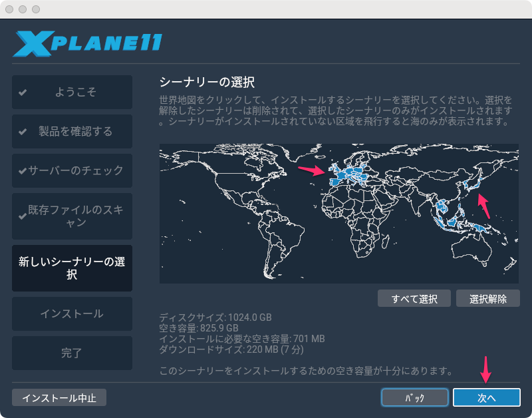This screenshot has height=418, width=532.
Task: Proceed by clicking 次へ
Action: pos(486,397)
